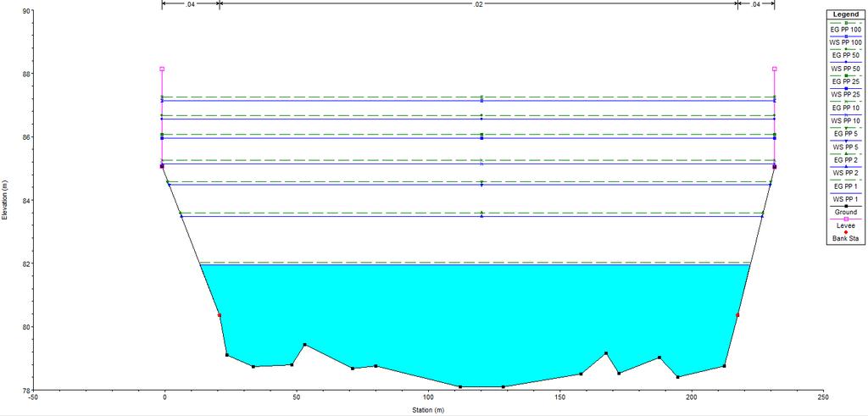This screenshot has width=868, height=416.
Task: Select the EG PP 50 legend entry
Action: (x=845, y=56)
